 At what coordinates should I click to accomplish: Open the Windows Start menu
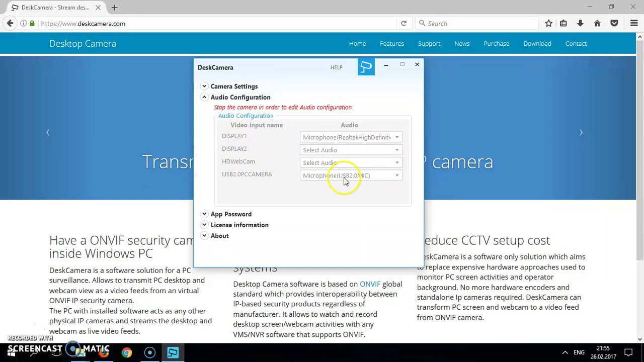(x=11, y=353)
